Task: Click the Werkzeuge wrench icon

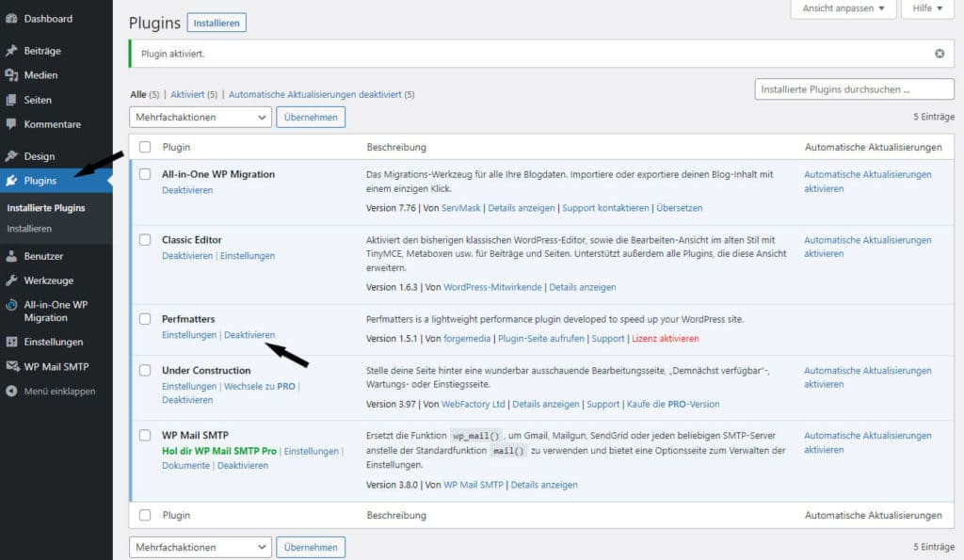Action: (11, 280)
